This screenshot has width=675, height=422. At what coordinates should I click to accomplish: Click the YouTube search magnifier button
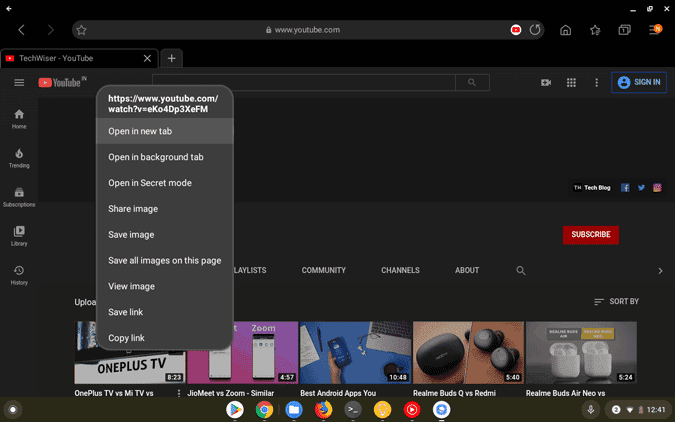tap(472, 82)
